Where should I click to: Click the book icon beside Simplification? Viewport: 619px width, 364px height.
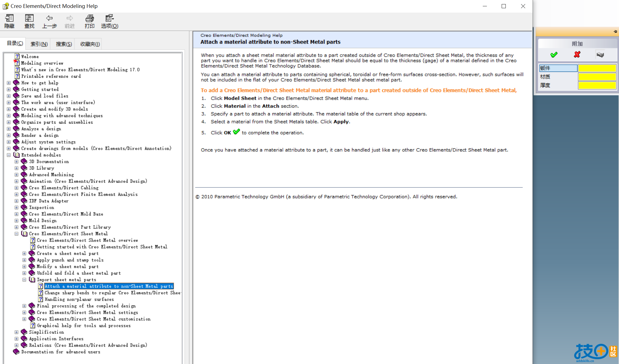(24, 332)
